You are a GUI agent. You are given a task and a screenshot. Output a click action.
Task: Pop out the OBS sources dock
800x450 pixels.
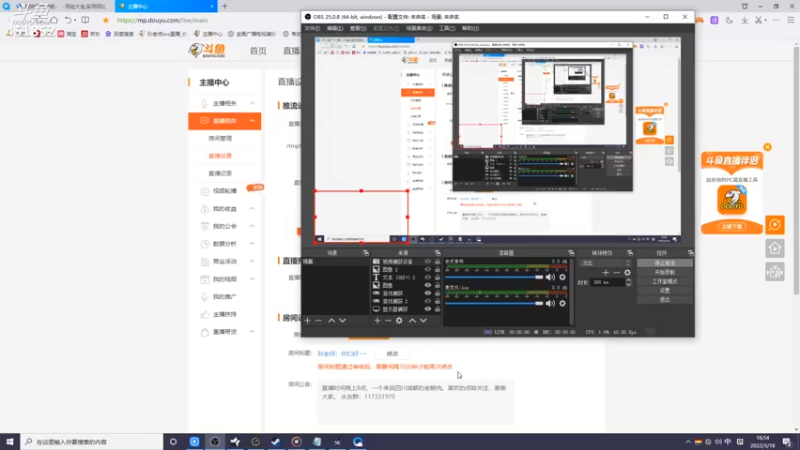[x=437, y=253]
